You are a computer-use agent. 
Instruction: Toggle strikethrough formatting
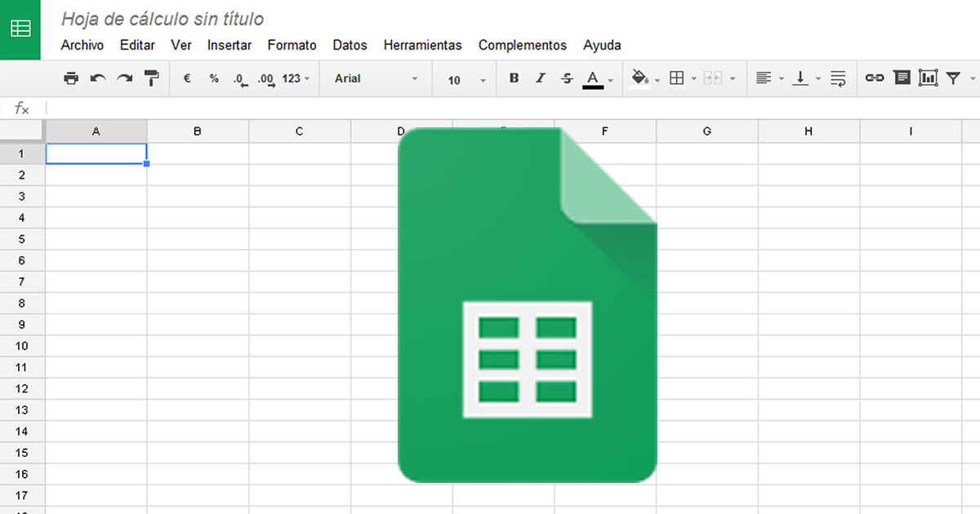click(x=567, y=78)
